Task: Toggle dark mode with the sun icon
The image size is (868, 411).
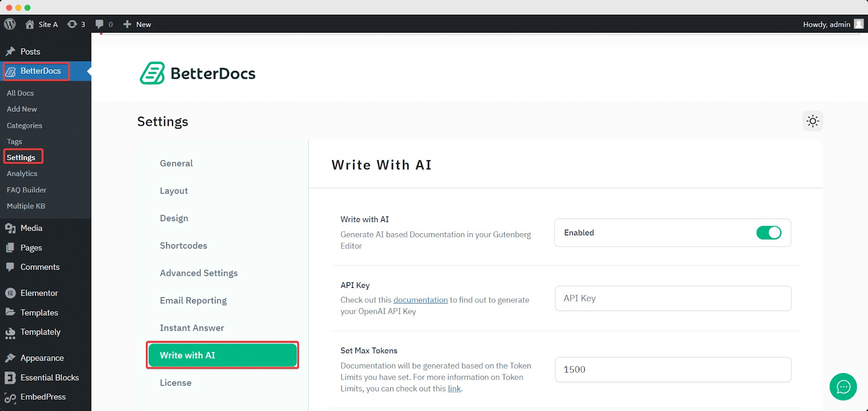Action: pos(812,121)
